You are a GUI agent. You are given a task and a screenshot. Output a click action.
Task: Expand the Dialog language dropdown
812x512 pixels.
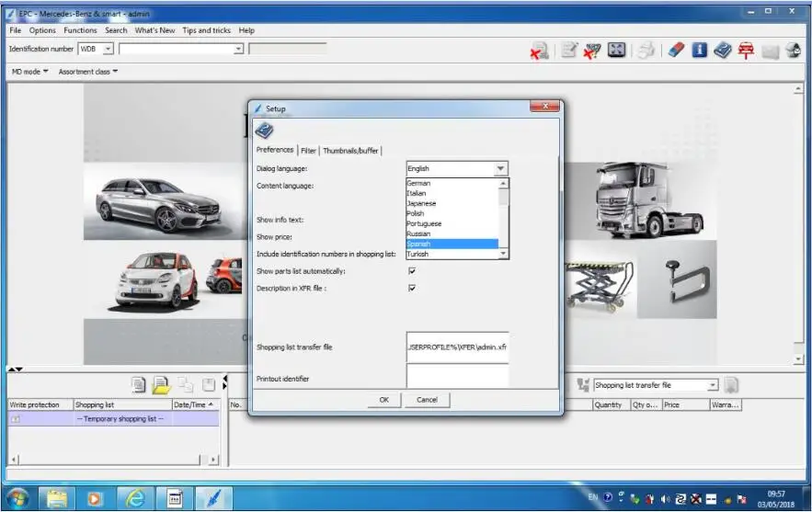(500, 169)
